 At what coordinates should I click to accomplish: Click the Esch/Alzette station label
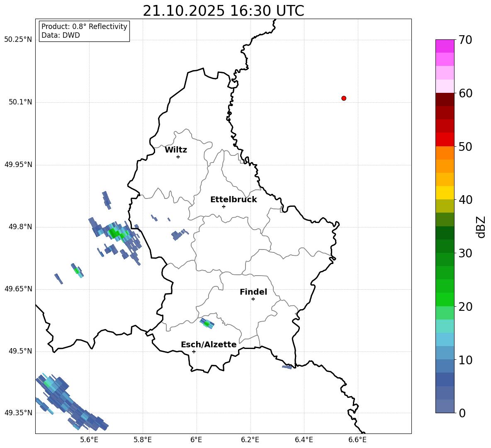click(x=209, y=344)
